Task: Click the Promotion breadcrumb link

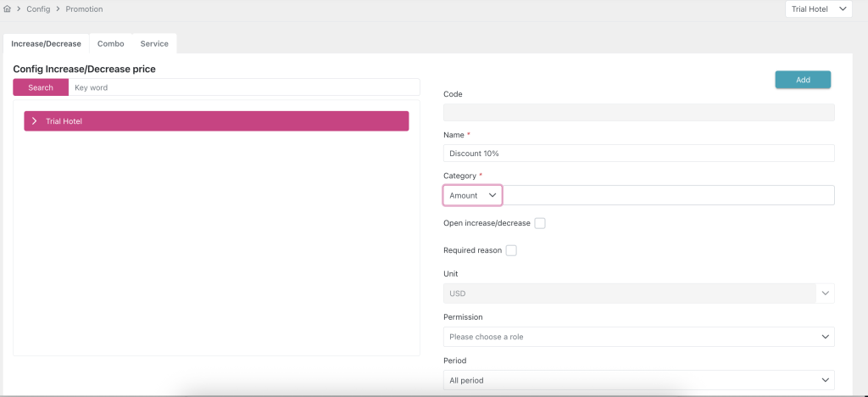Action: (84, 9)
